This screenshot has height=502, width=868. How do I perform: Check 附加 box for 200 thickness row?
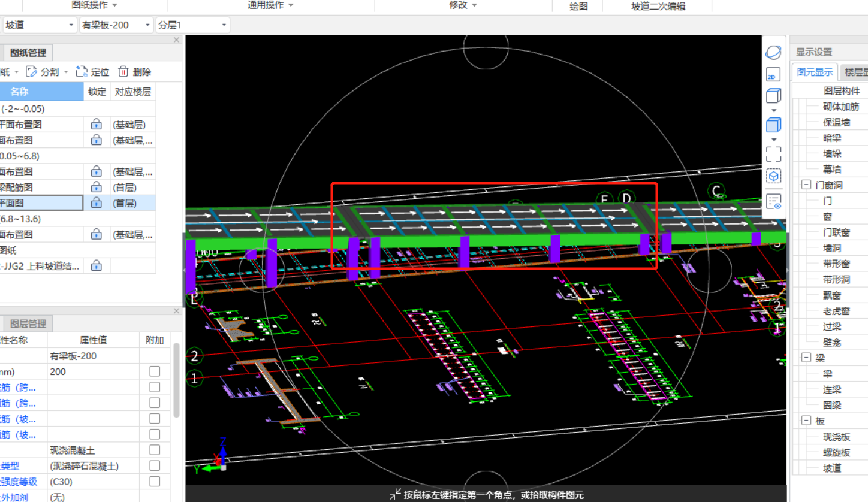(x=155, y=371)
